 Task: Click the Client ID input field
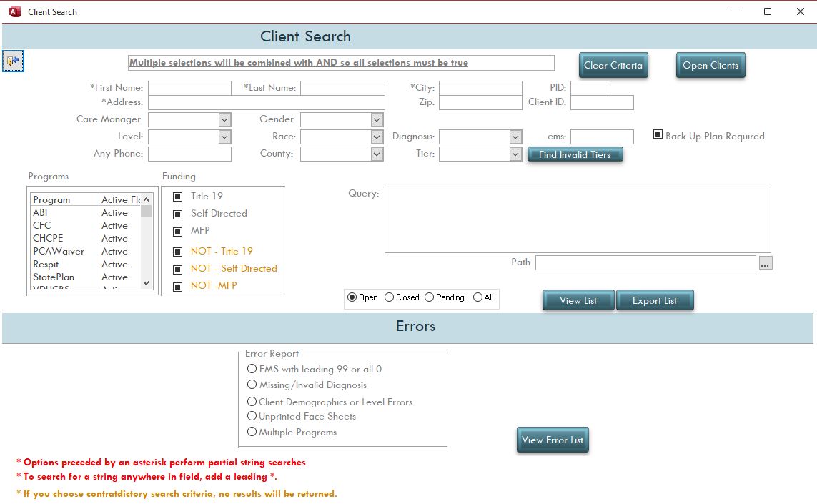[603, 102]
